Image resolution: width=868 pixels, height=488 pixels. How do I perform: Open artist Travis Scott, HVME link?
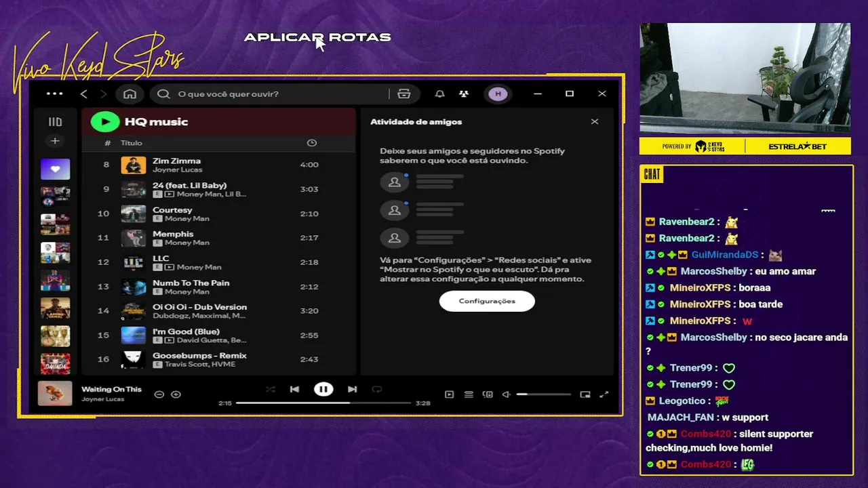[199, 365]
